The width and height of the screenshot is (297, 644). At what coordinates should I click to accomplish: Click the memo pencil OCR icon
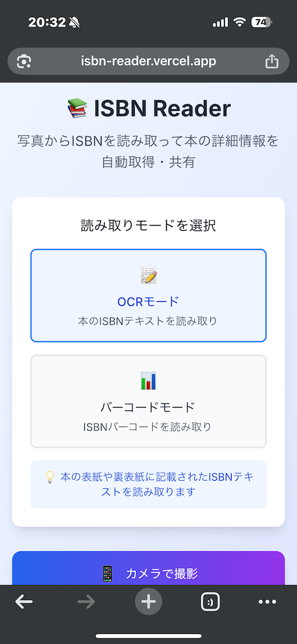point(148,274)
